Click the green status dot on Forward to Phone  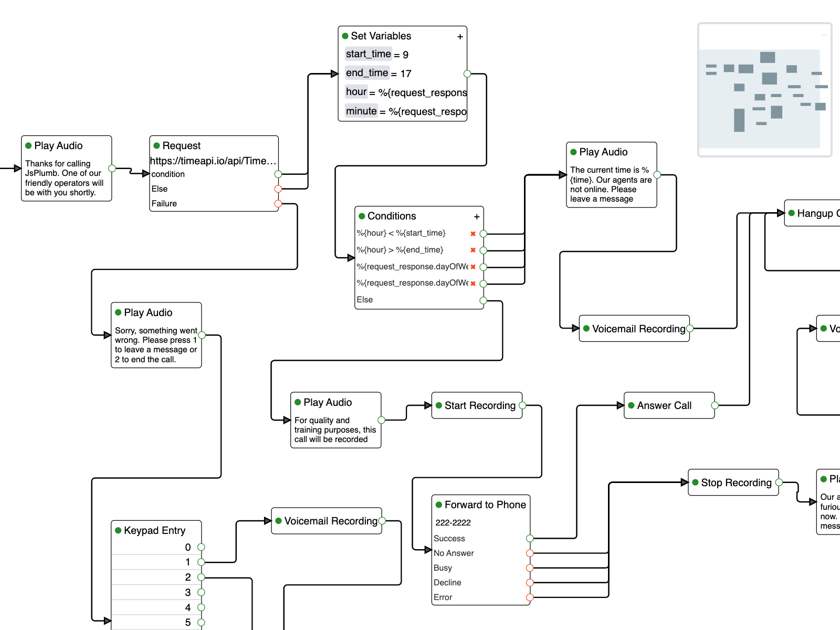click(439, 505)
